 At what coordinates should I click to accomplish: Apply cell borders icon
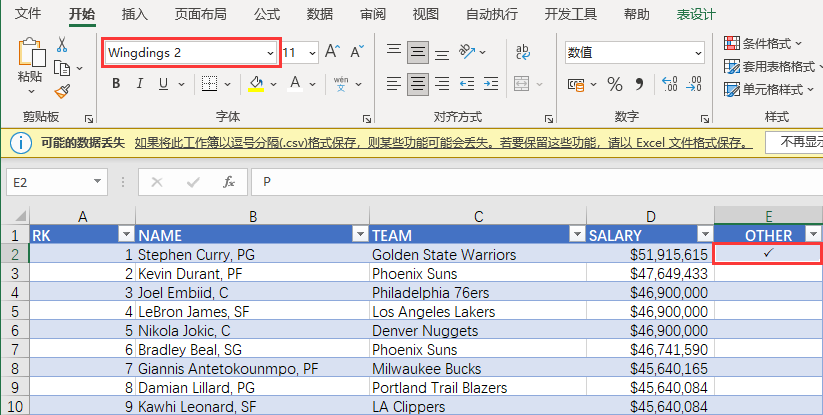209,83
